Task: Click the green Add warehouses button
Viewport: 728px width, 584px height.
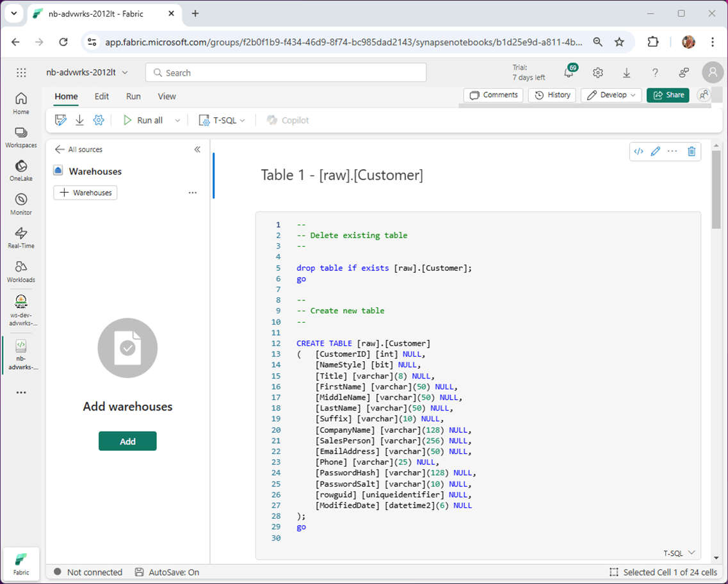Action: 127,441
